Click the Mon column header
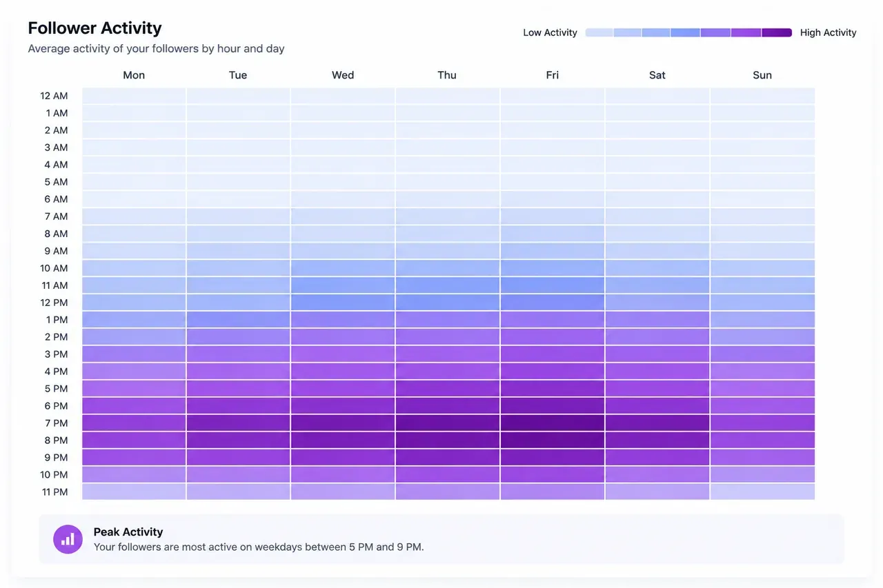The image size is (883, 588). pos(134,75)
